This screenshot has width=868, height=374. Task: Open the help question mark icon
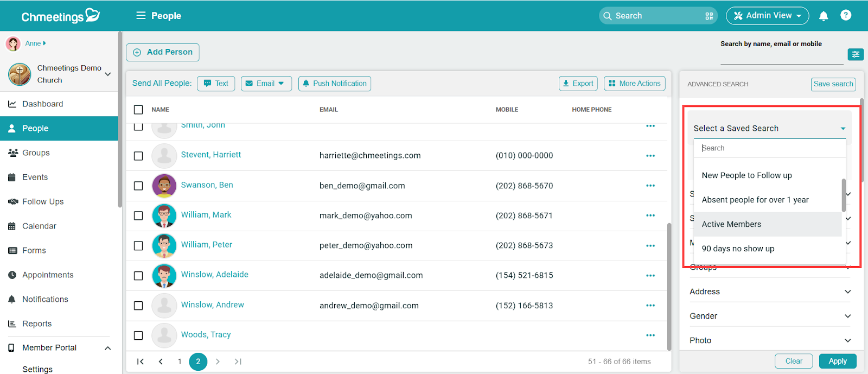tap(845, 15)
